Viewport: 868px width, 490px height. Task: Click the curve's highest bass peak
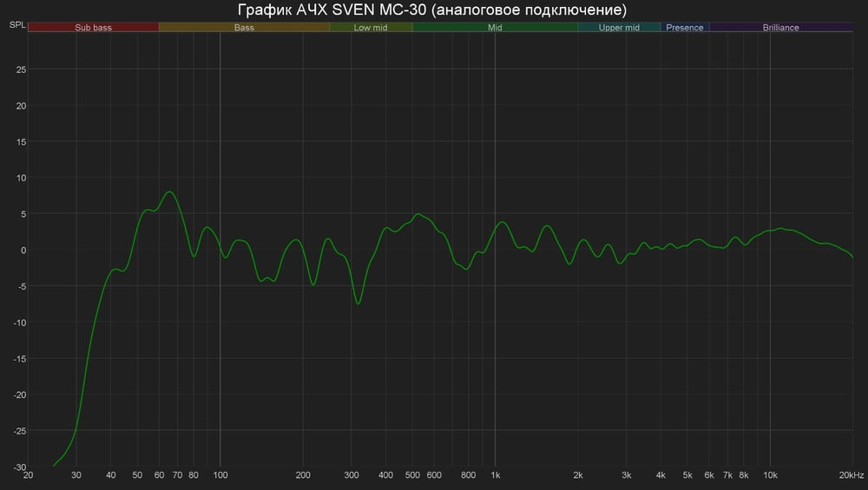click(x=170, y=192)
